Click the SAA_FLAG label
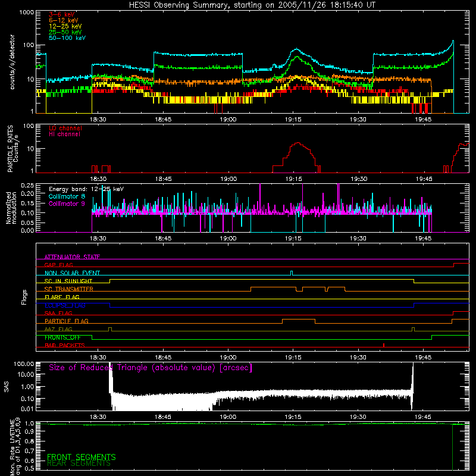Viewport: 476px width, 476px height. tap(58, 313)
